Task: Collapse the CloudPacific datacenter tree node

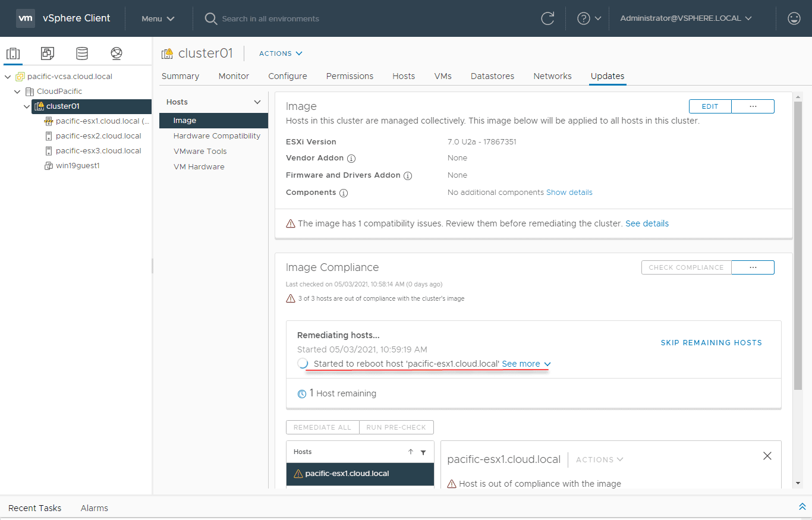Action: pos(18,92)
